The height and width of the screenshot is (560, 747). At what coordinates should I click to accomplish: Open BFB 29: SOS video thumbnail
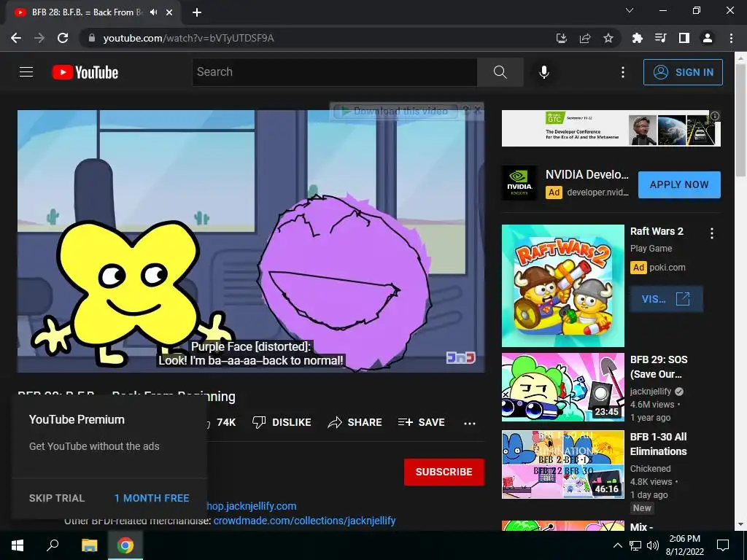tap(562, 387)
